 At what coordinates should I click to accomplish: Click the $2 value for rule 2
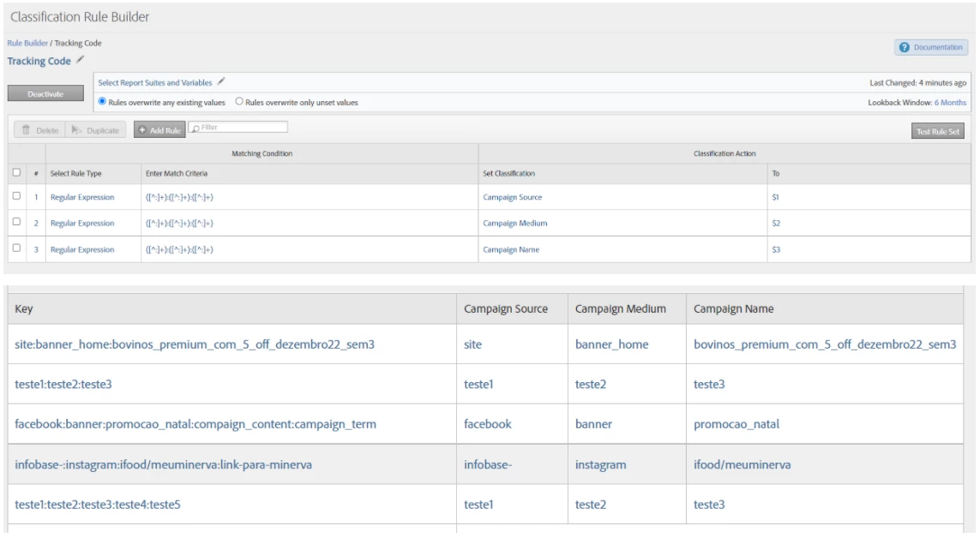click(x=776, y=224)
